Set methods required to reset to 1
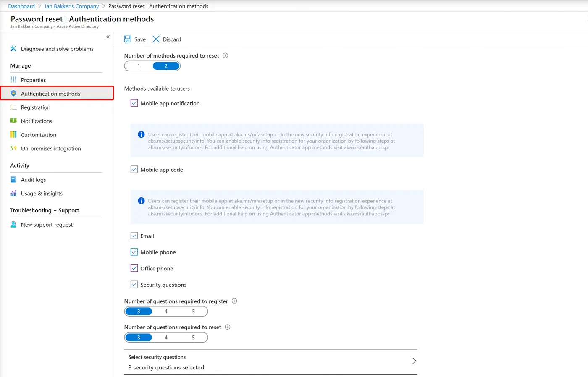This screenshot has height=377, width=588. point(139,66)
